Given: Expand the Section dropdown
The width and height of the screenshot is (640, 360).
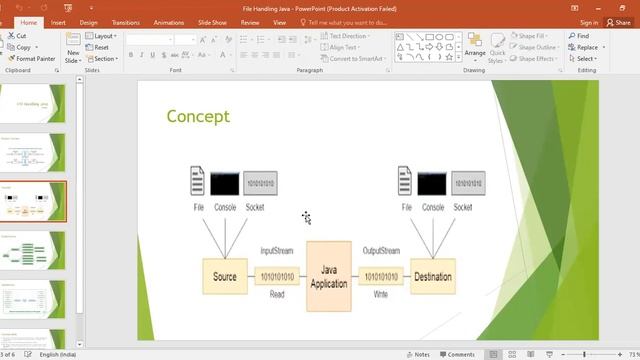Looking at the screenshot, I should coord(102,59).
